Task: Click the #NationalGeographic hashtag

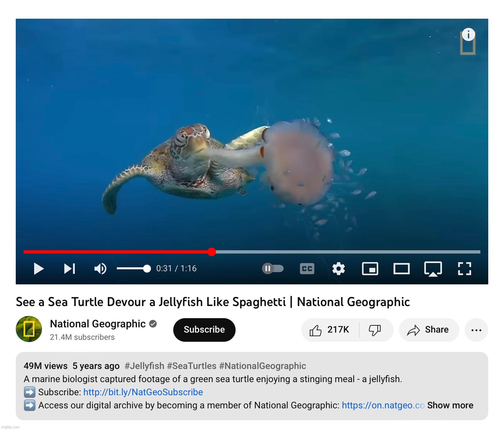Action: click(x=262, y=366)
